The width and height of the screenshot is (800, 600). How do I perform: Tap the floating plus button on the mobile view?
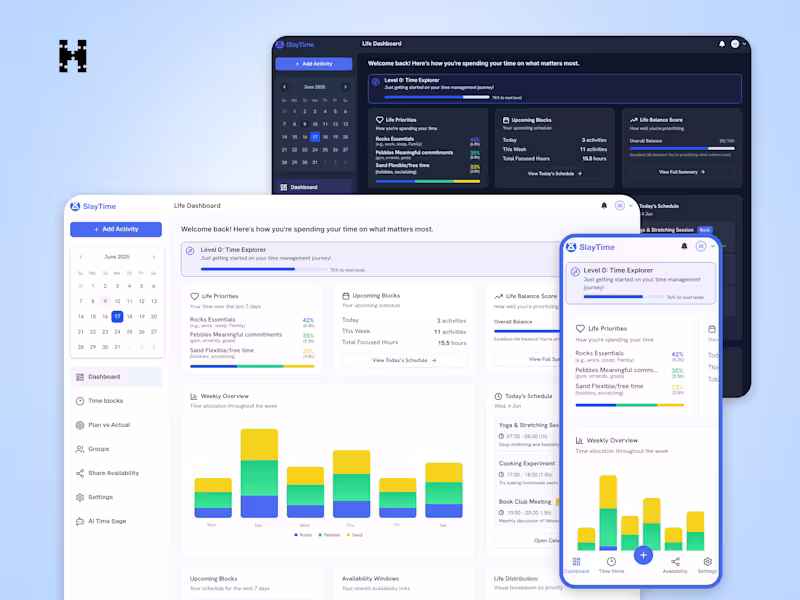tap(643, 554)
